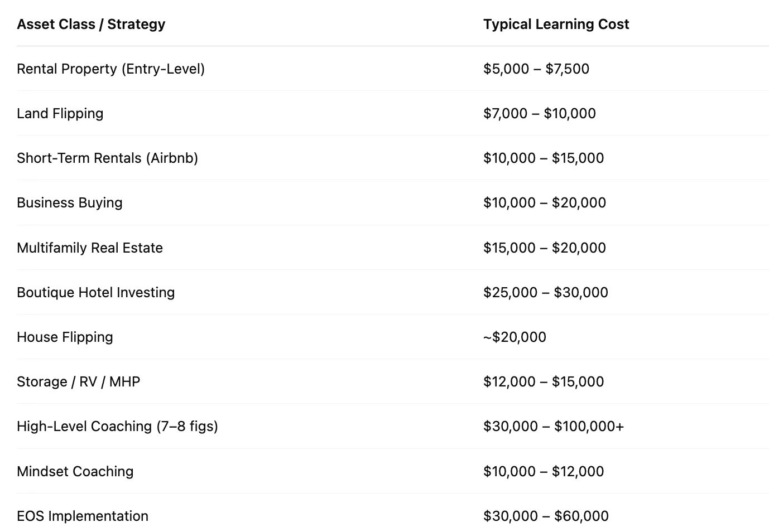Viewport: 769px width, 532px height.
Task: Click the Asset Class / Strategy column header
Action: tap(91, 25)
